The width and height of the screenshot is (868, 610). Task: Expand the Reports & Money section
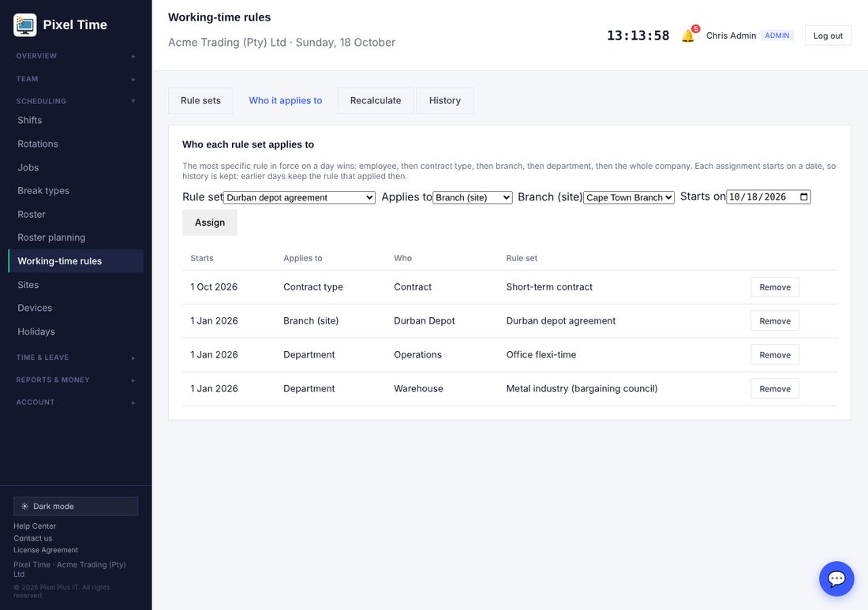(76, 380)
